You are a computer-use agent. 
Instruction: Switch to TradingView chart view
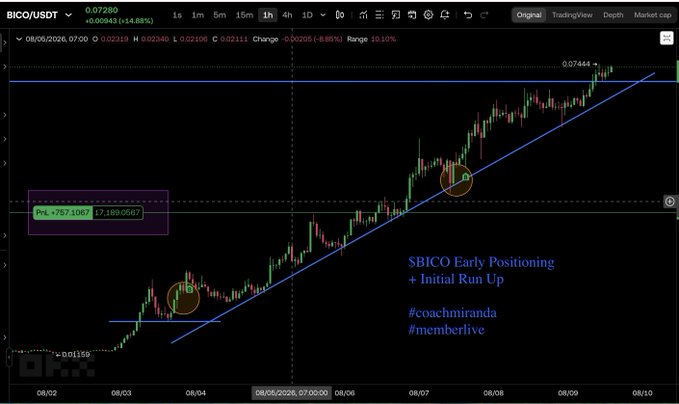[x=572, y=15]
